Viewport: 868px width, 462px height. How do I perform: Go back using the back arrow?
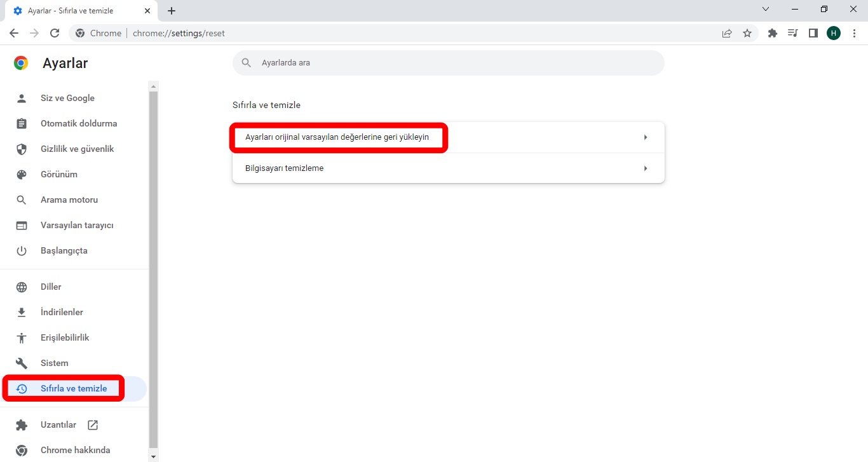(x=14, y=33)
